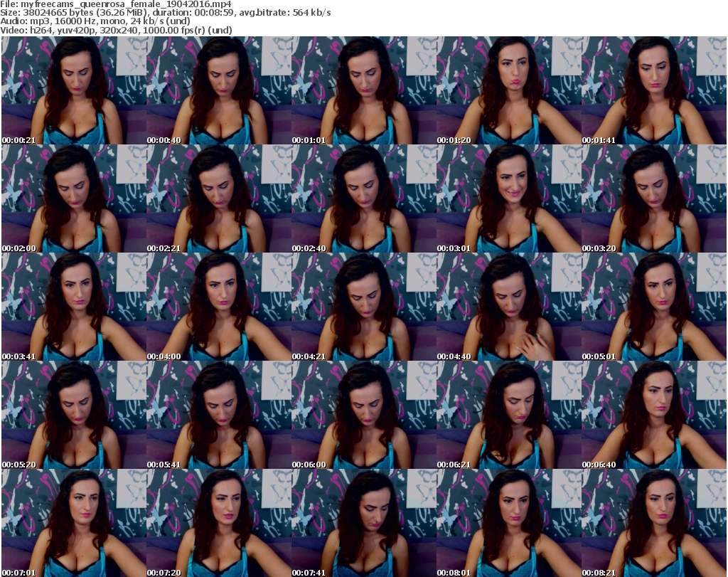Click the Audio line with mp3, 16000 Hz

click(x=95, y=21)
